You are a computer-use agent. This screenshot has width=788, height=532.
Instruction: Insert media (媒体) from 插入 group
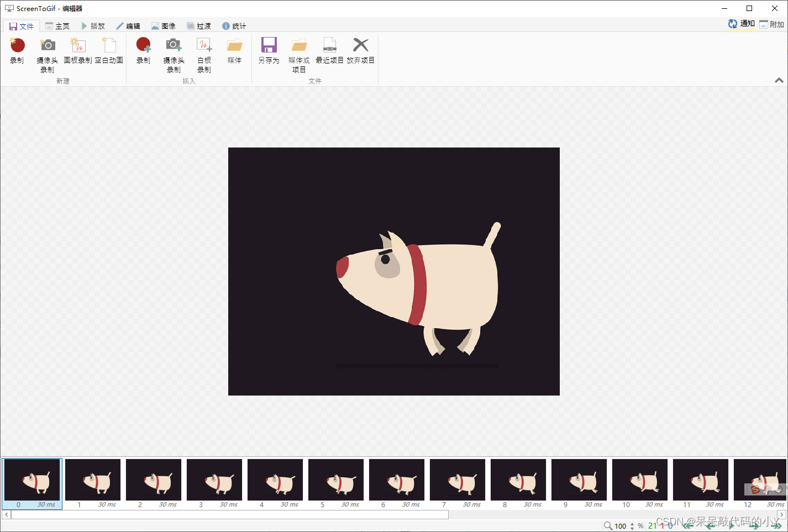(235, 51)
